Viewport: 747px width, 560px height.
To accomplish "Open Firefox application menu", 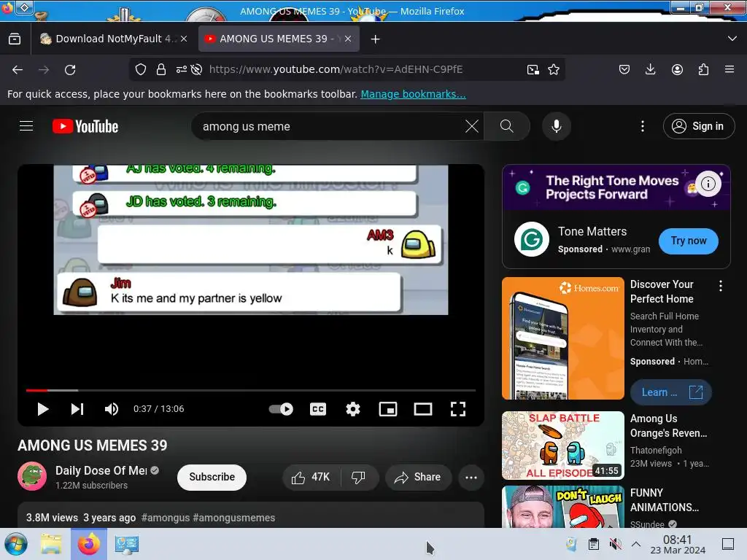I will [x=729, y=69].
